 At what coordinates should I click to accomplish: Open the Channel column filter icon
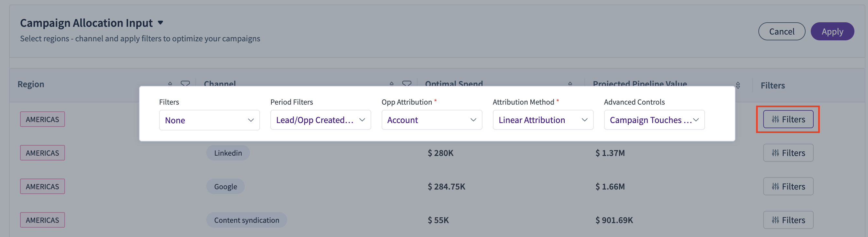tap(407, 84)
